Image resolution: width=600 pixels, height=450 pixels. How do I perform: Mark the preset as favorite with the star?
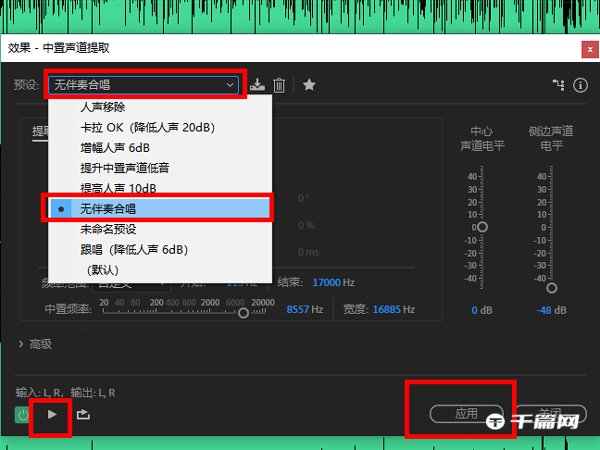309,85
